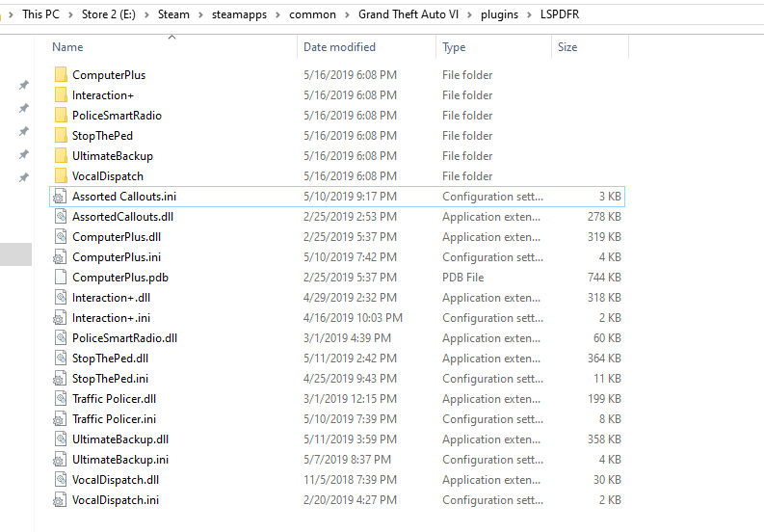Navigate to plugins breadcrumb folder
This screenshot has height=532, width=764.
(x=499, y=14)
